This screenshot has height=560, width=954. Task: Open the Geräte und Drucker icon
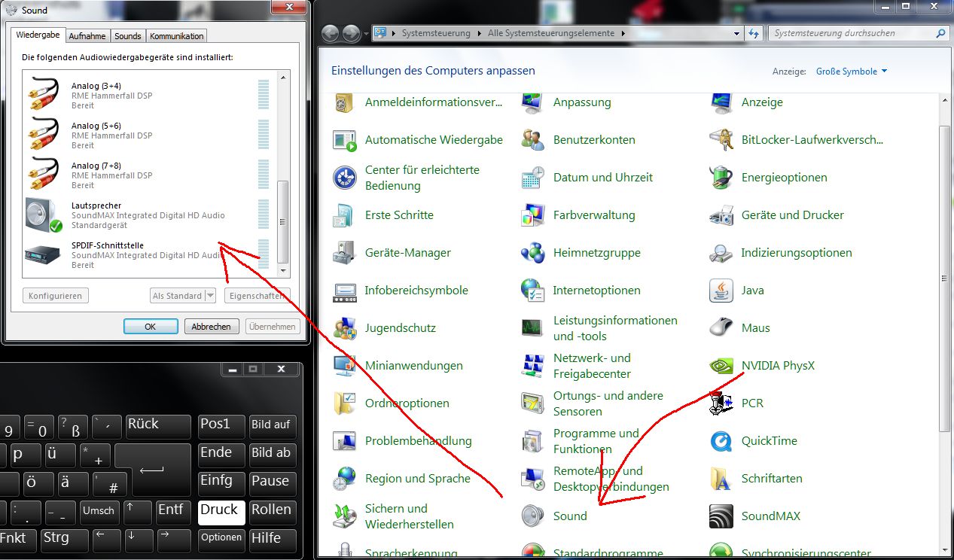pyautogui.click(x=721, y=215)
